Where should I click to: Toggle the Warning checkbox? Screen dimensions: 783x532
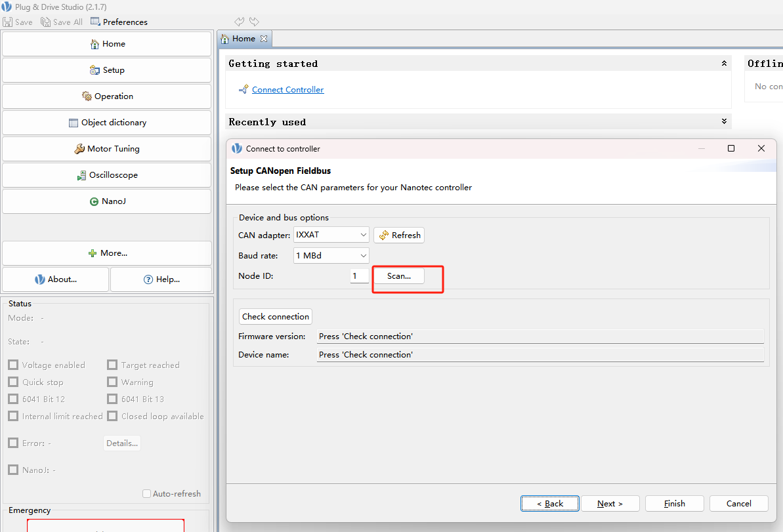[x=112, y=382]
